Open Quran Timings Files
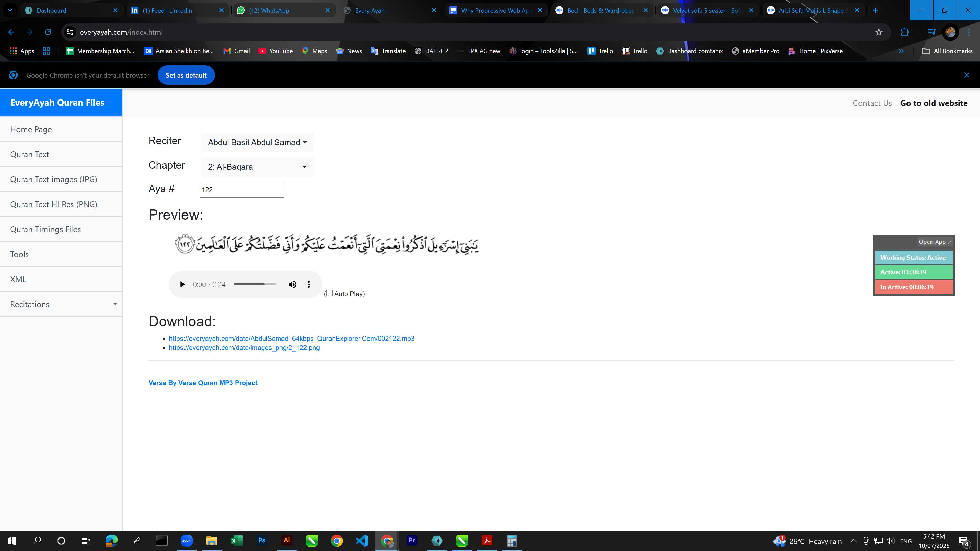The height and width of the screenshot is (551, 980). click(61, 229)
